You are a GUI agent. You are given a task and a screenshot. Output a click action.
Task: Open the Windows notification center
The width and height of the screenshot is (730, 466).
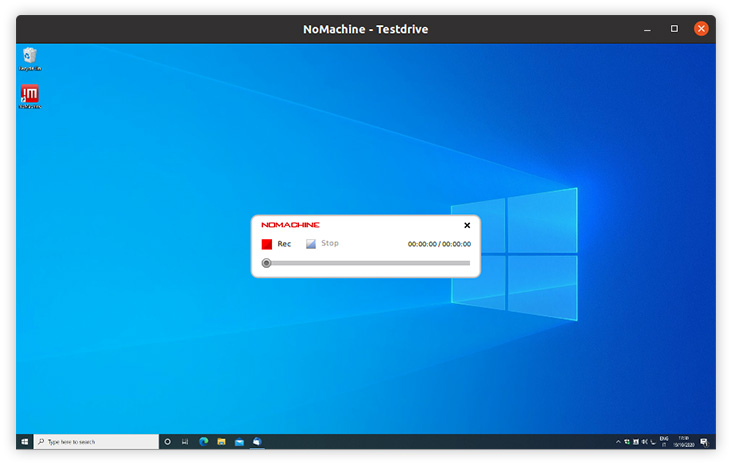tap(704, 442)
